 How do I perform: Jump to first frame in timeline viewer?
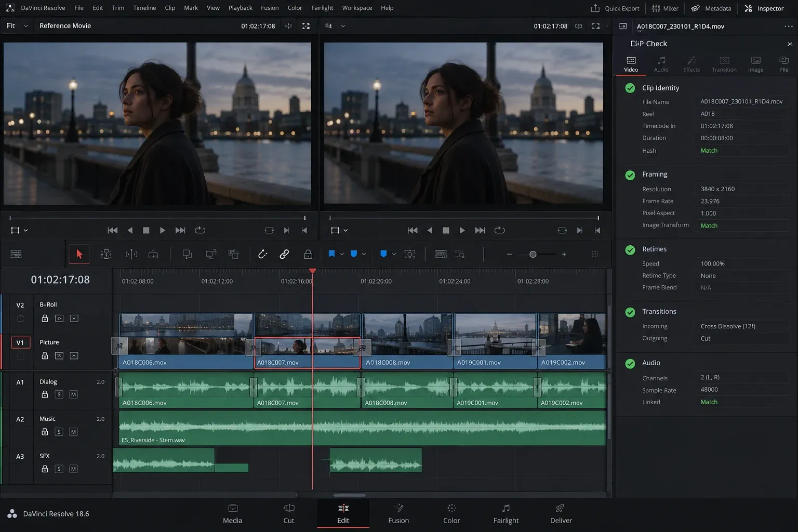click(x=413, y=230)
